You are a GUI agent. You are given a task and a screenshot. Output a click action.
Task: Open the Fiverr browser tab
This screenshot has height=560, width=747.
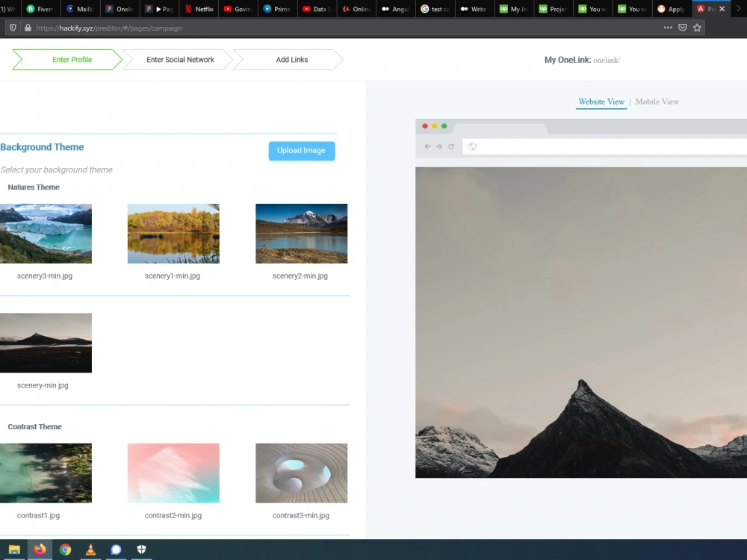(x=40, y=8)
